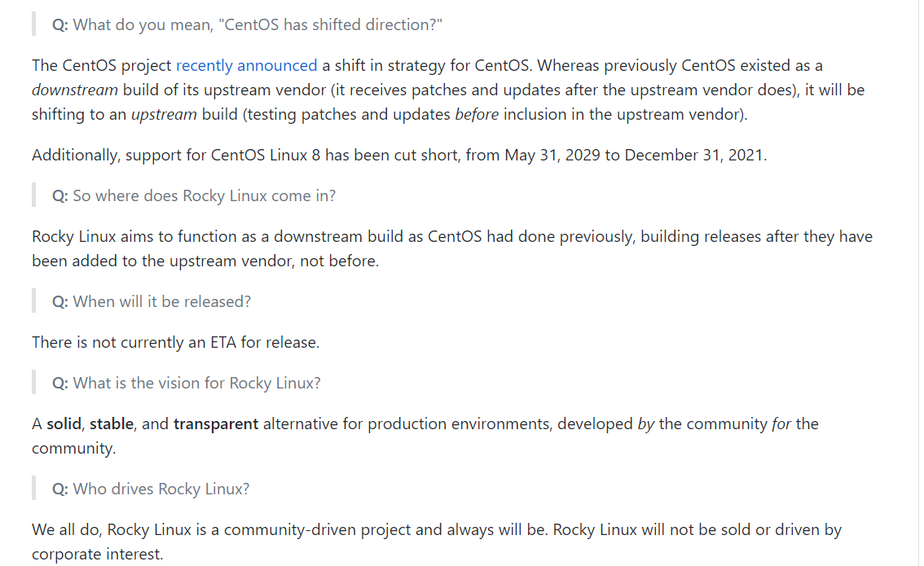Click the italic word "upstream"
Image resolution: width=924 pixels, height=566 pixels.
(x=164, y=114)
